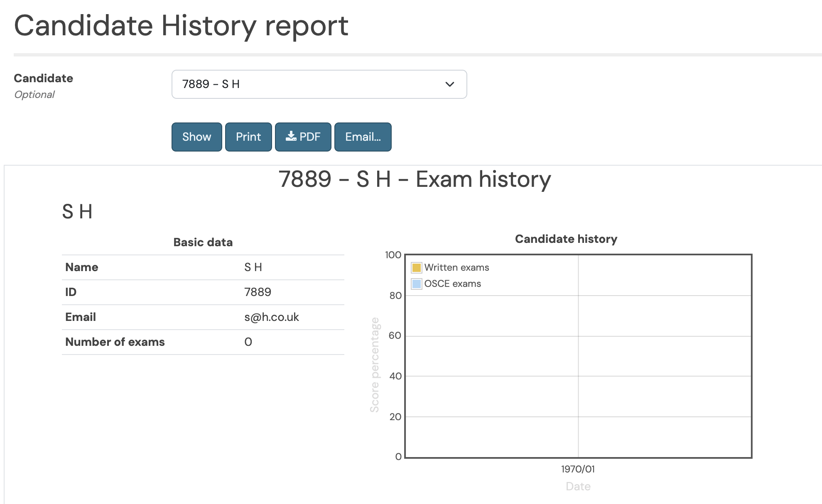Toggle the OSCE exams legend swatch
Image resolution: width=822 pixels, height=504 pixels.
[x=417, y=284]
